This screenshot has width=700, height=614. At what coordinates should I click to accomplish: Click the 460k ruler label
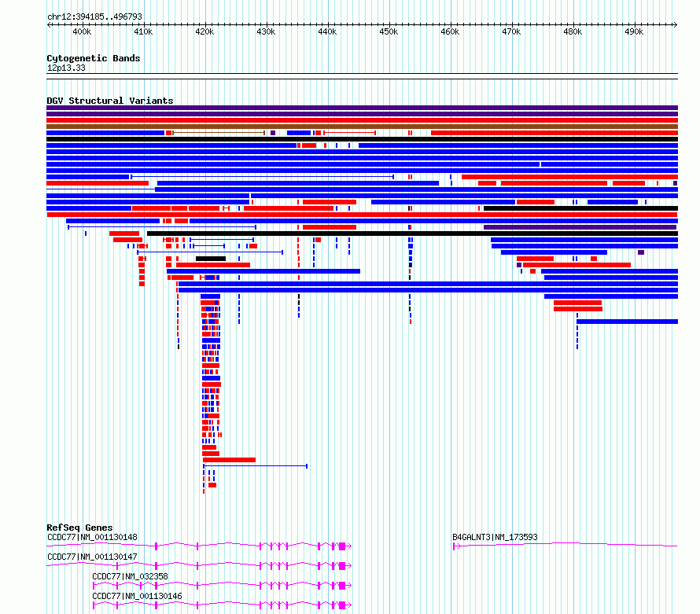tap(450, 31)
